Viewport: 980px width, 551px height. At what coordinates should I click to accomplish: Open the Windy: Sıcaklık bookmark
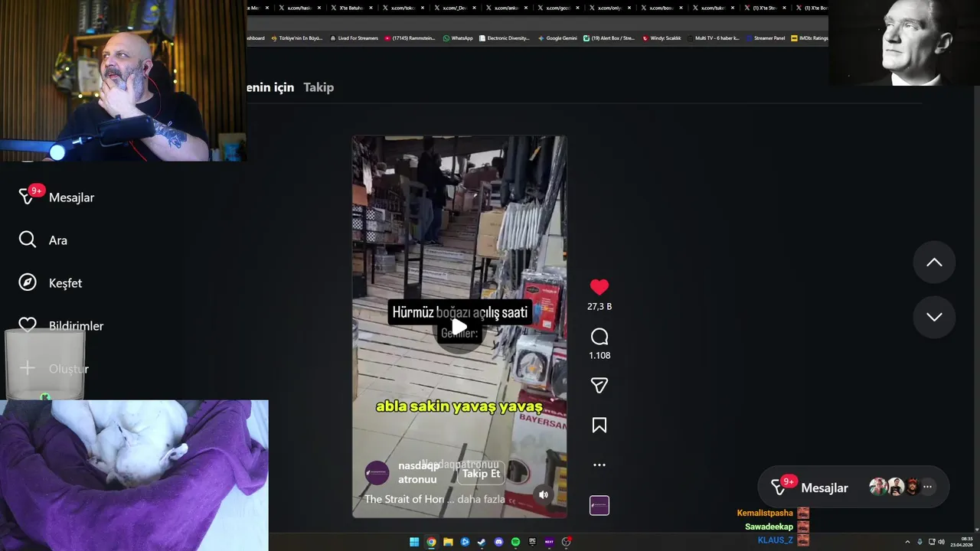661,38
